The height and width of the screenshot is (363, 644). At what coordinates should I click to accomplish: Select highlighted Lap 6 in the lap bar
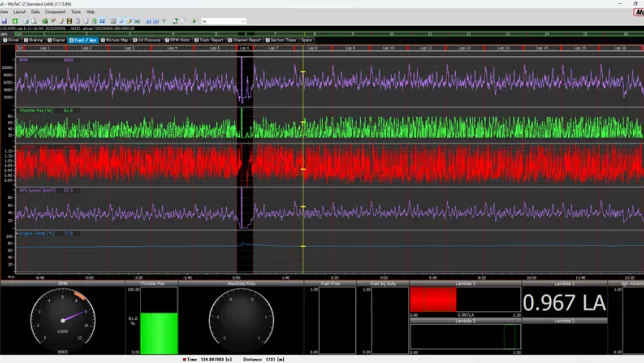[245, 48]
